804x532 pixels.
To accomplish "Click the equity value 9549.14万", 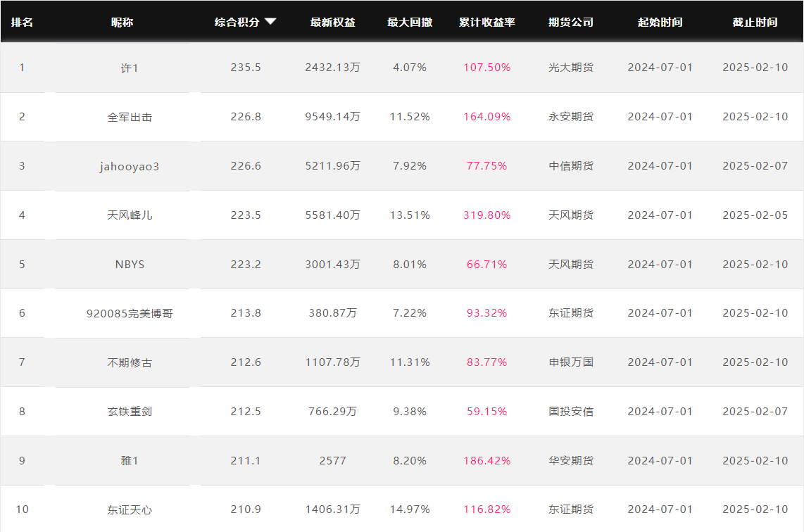I will pyautogui.click(x=333, y=117).
